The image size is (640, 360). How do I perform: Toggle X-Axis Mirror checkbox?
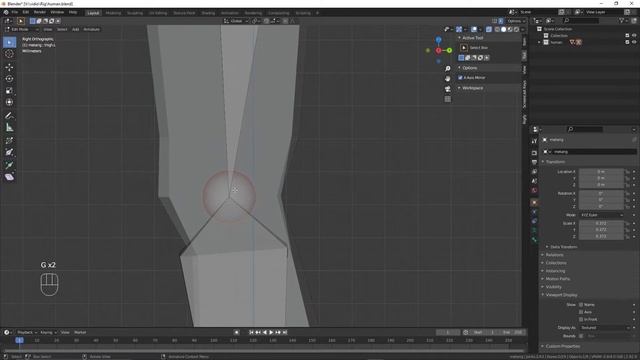(460, 78)
